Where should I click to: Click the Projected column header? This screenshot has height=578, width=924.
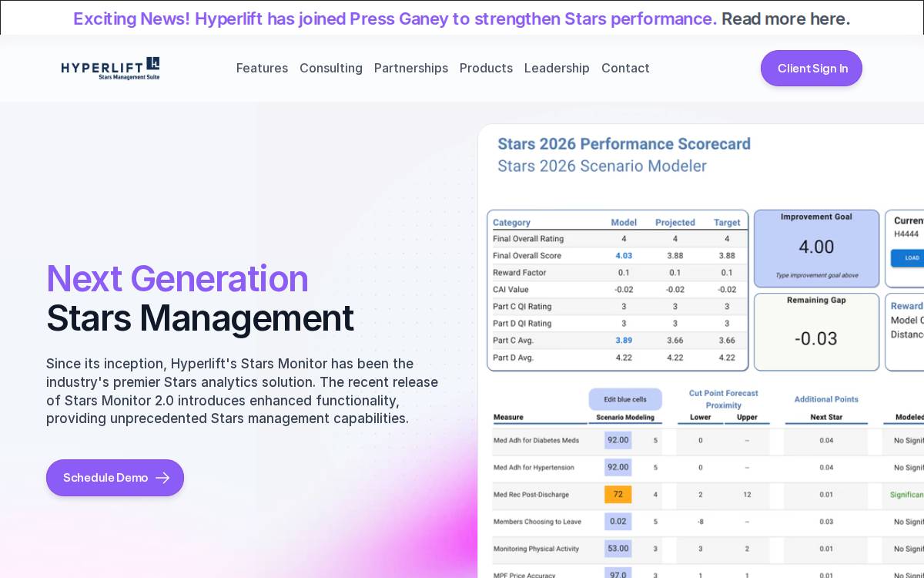tap(675, 222)
